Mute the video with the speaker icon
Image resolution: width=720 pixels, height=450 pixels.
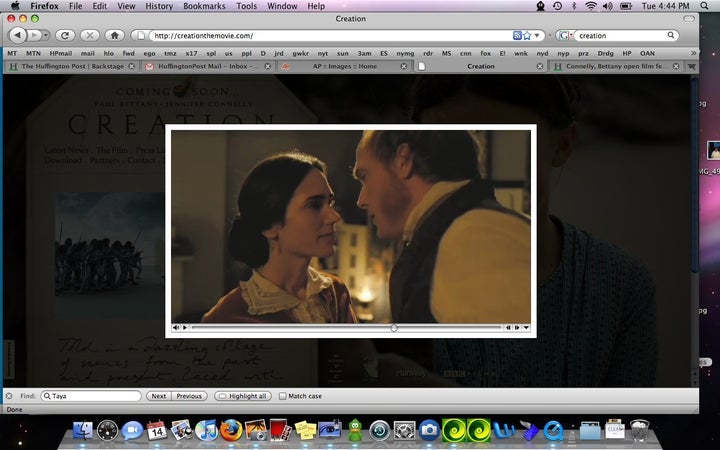point(176,327)
